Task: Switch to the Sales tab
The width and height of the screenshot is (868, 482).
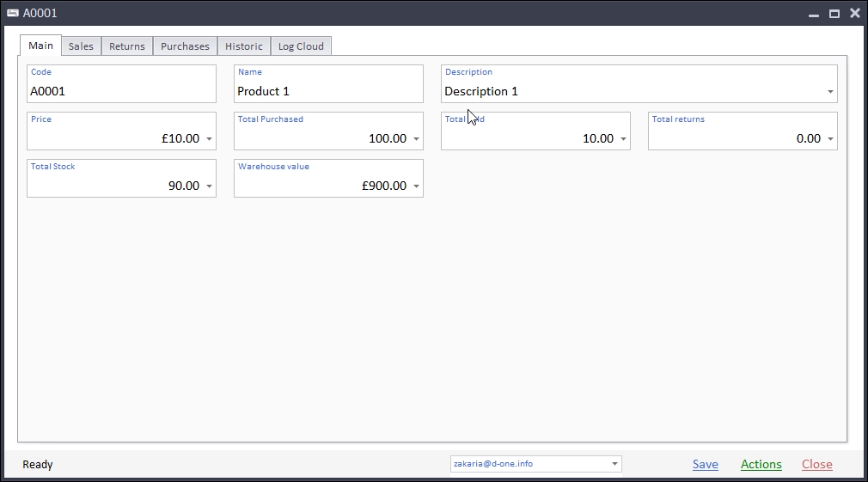Action: [81, 46]
